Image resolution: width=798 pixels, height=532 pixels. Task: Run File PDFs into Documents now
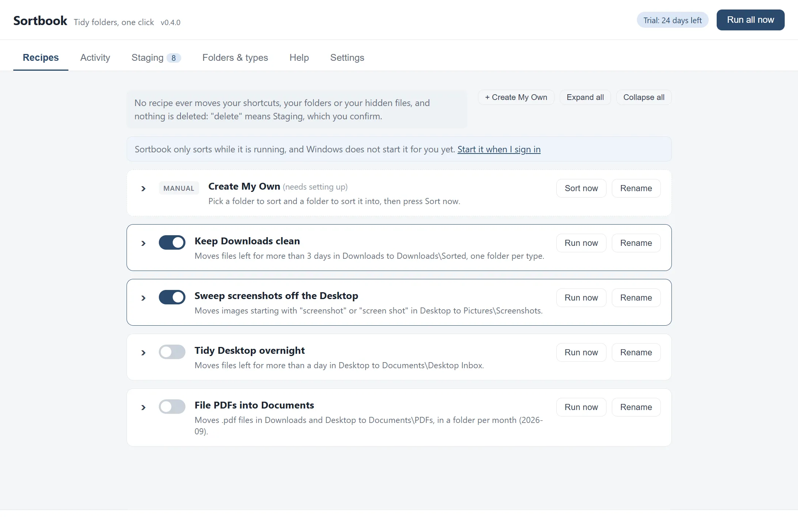(581, 407)
